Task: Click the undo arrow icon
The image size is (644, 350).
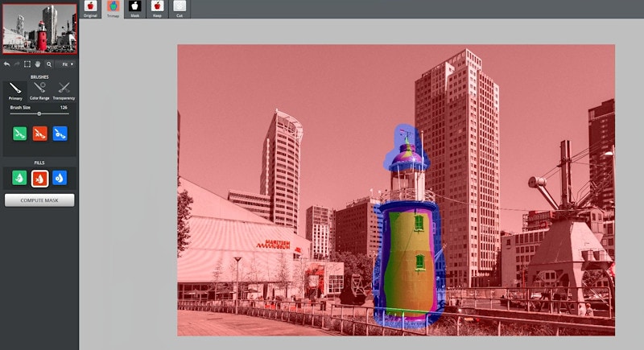Action: pos(6,64)
